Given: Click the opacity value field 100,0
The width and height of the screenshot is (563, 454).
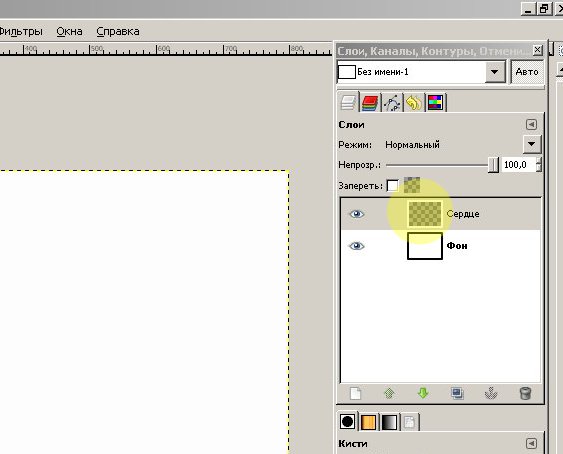Looking at the screenshot, I should pos(517,165).
